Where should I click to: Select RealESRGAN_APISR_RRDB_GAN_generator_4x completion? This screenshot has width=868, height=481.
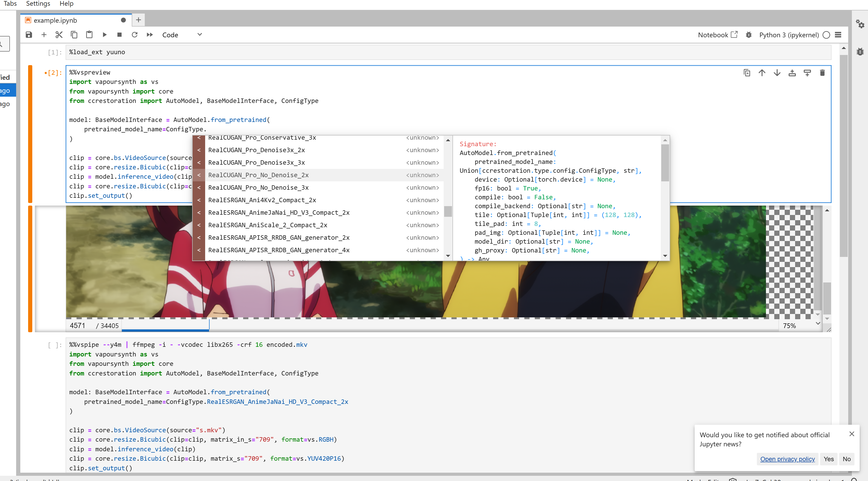point(318,250)
